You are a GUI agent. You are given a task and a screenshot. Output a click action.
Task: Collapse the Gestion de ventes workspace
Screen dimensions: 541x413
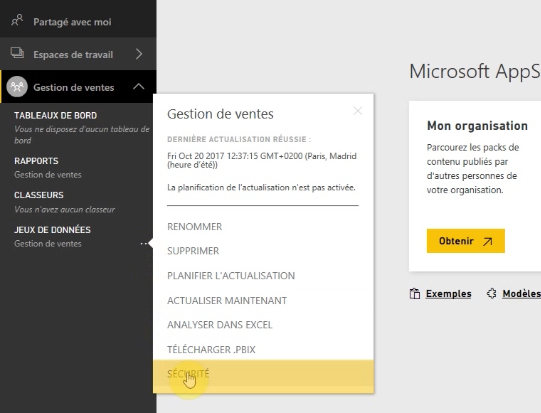tap(139, 87)
